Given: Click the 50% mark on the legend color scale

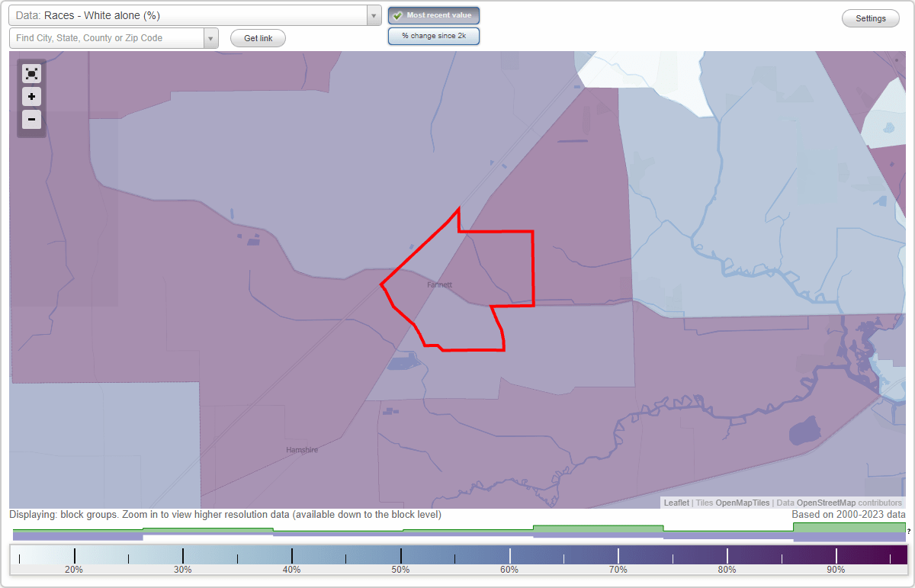Looking at the screenshot, I should coord(400,556).
